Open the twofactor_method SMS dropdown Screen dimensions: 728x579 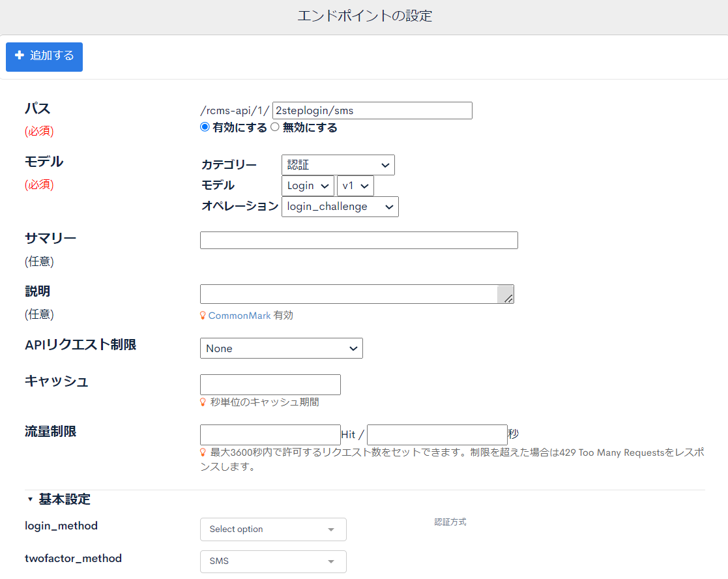(273, 561)
